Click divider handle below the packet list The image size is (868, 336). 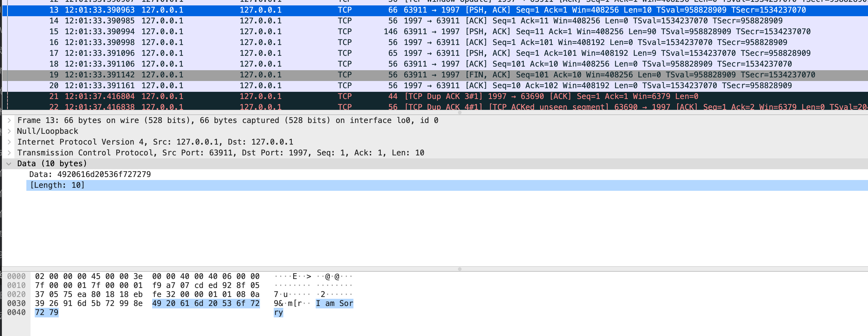(459, 113)
